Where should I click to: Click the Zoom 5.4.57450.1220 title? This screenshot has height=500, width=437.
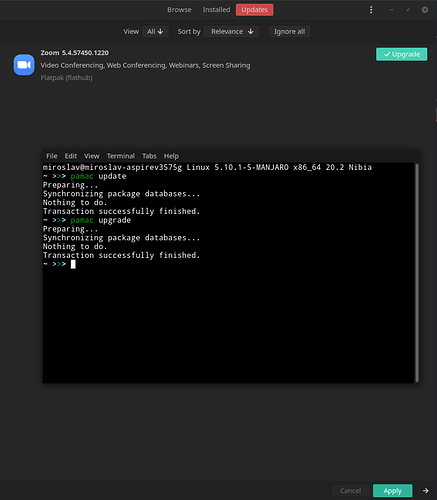point(75,53)
